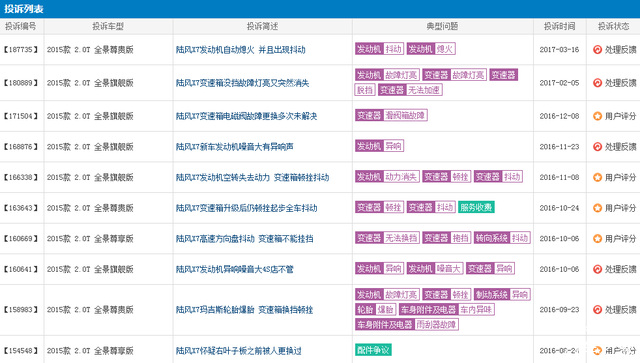Click the 用户评分 star icon in the 160669 row

(x=597, y=238)
